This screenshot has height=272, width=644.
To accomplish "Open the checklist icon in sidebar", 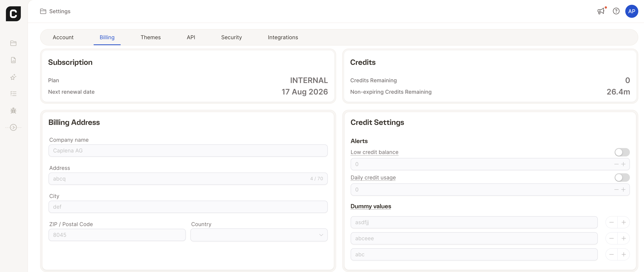I will point(13,94).
